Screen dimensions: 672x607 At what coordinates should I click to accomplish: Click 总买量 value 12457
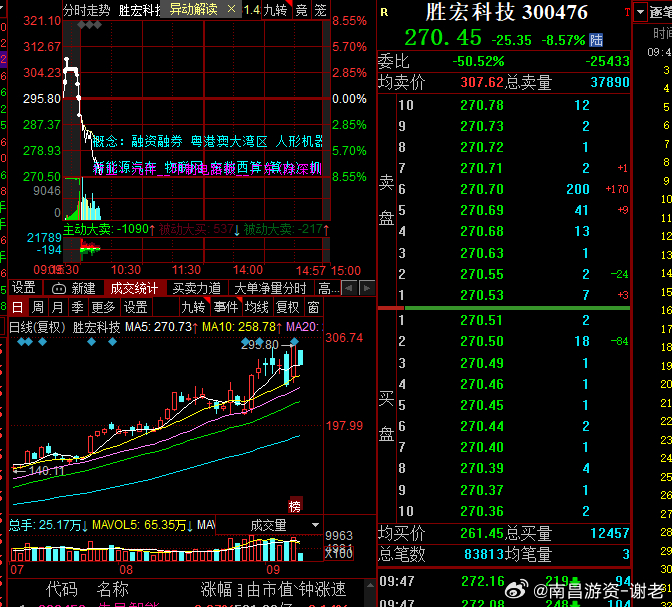pyautogui.click(x=610, y=533)
